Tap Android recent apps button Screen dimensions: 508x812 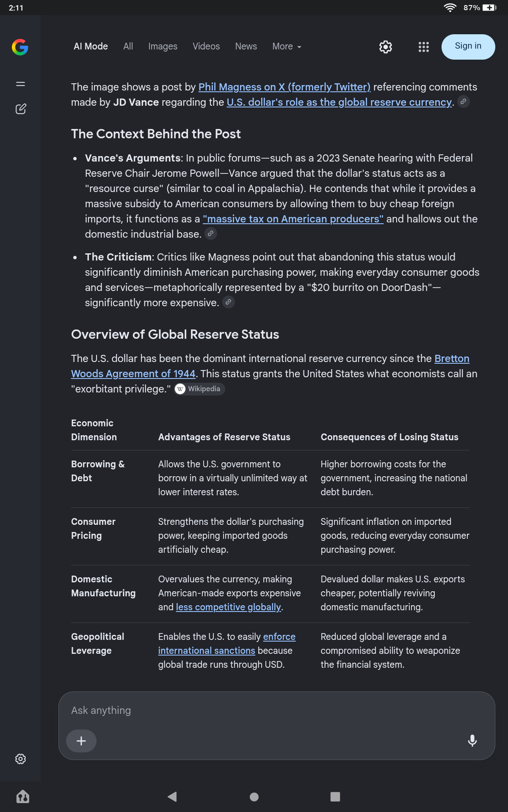coord(335,797)
